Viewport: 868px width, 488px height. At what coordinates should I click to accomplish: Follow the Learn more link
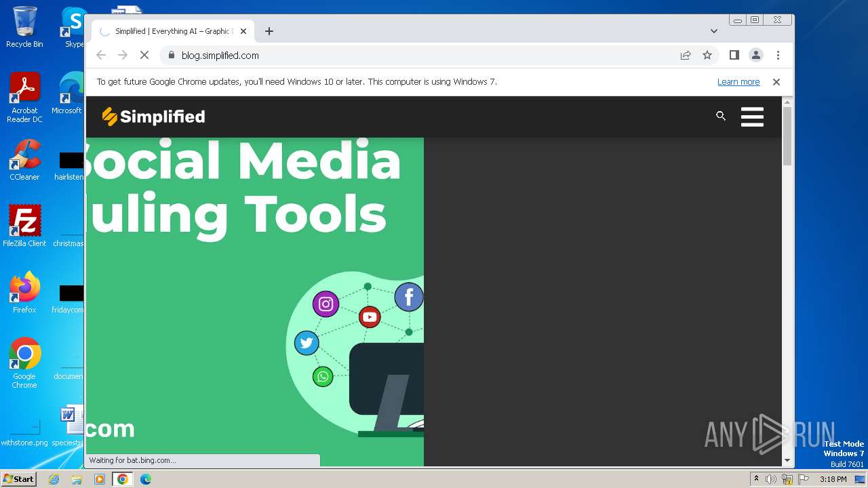tap(738, 82)
